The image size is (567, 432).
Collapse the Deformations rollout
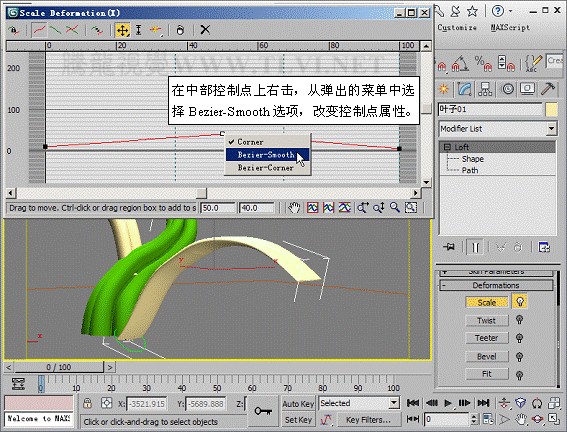coord(496,285)
